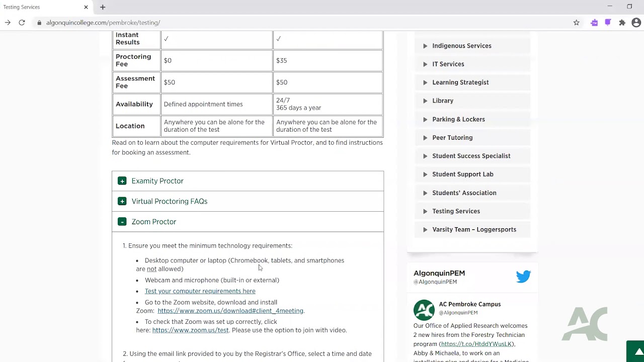644x362 pixels.
Task: Expand the Virtual Proctoring FAQs plus icon
Action: [x=122, y=201]
